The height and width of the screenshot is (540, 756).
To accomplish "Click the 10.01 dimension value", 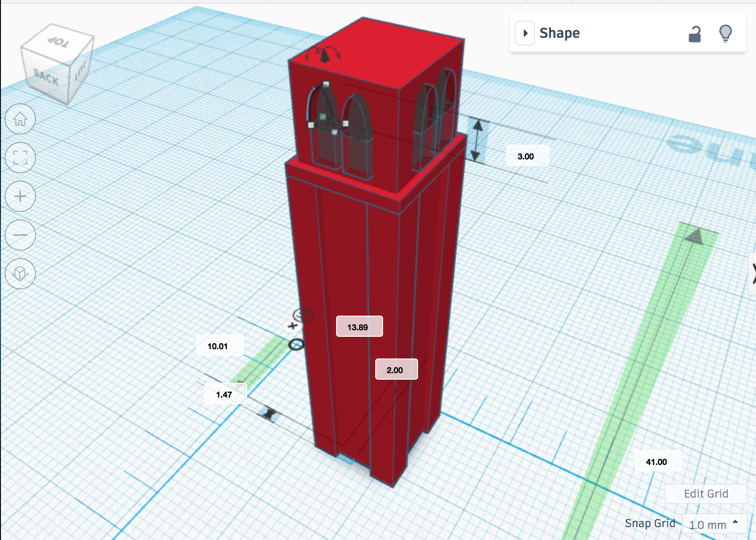I will tap(219, 346).
